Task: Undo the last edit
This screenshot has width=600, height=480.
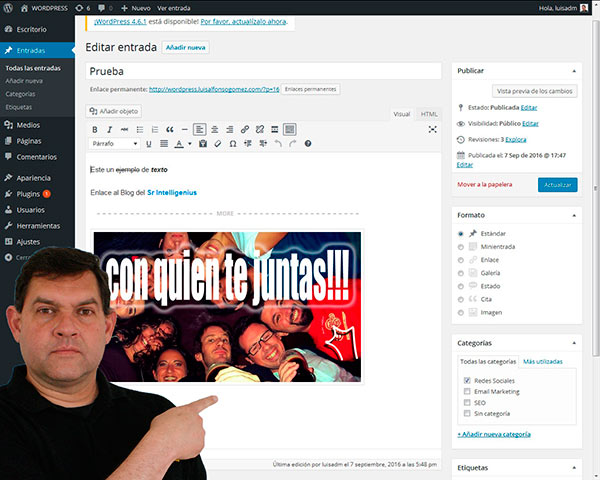Action: (x=278, y=144)
